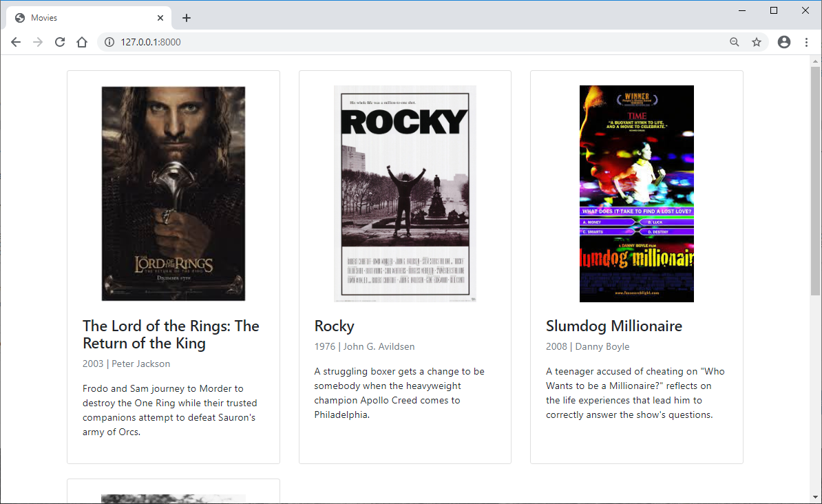Open the user profile icon

783,42
